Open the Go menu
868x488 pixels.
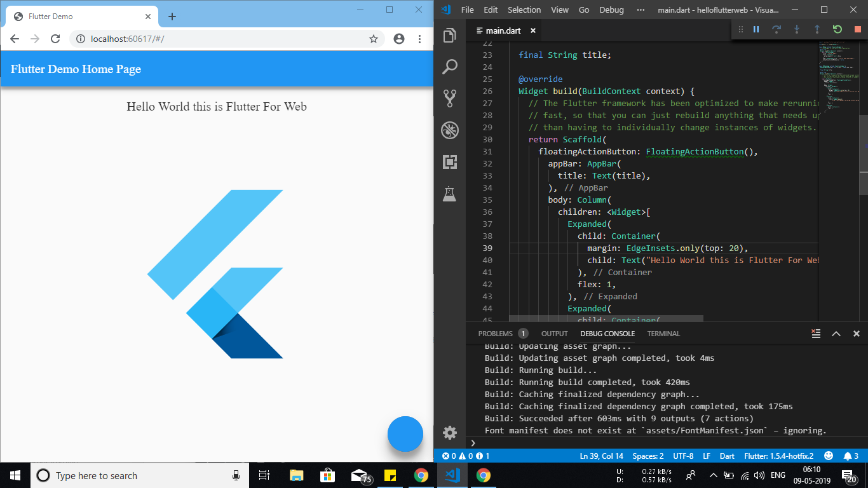point(584,10)
